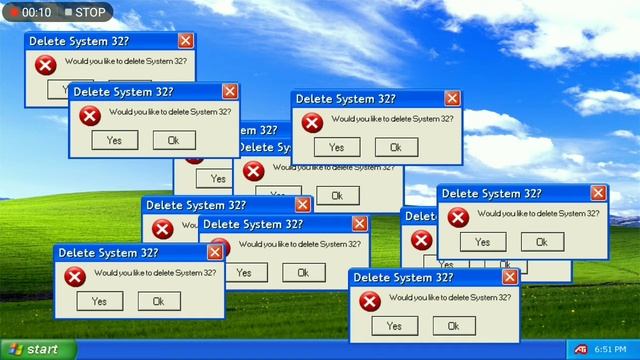Click Yes in the rightmost front dialog

point(483,242)
